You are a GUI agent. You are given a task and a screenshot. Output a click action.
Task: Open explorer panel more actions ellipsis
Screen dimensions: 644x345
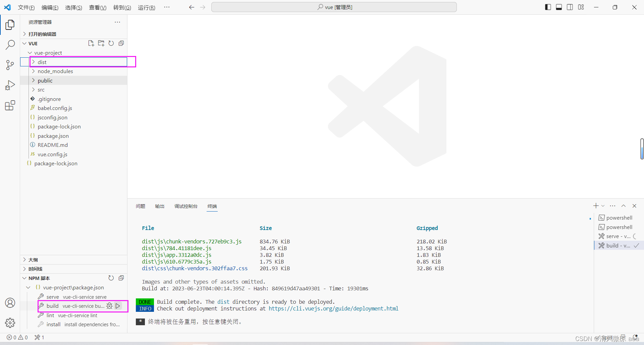(x=117, y=22)
